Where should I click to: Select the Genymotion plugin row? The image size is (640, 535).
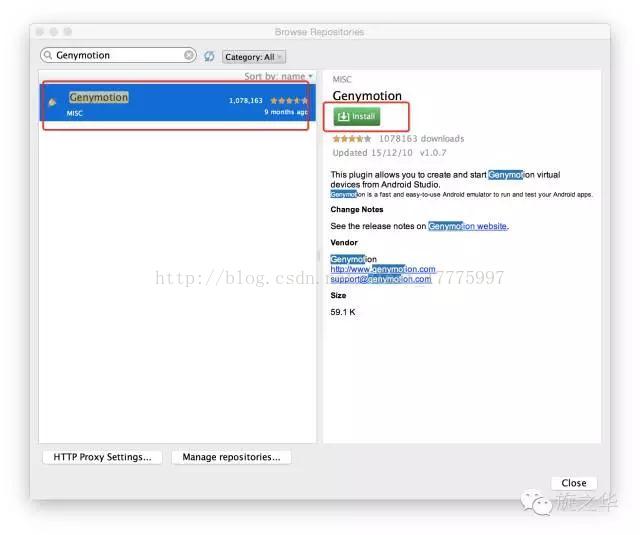coord(178,102)
